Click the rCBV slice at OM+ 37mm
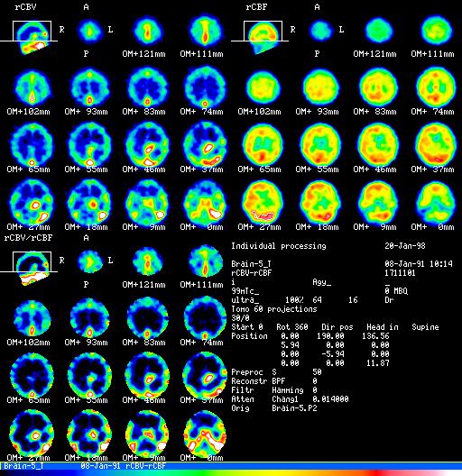462x476 pixels. [x=205, y=145]
